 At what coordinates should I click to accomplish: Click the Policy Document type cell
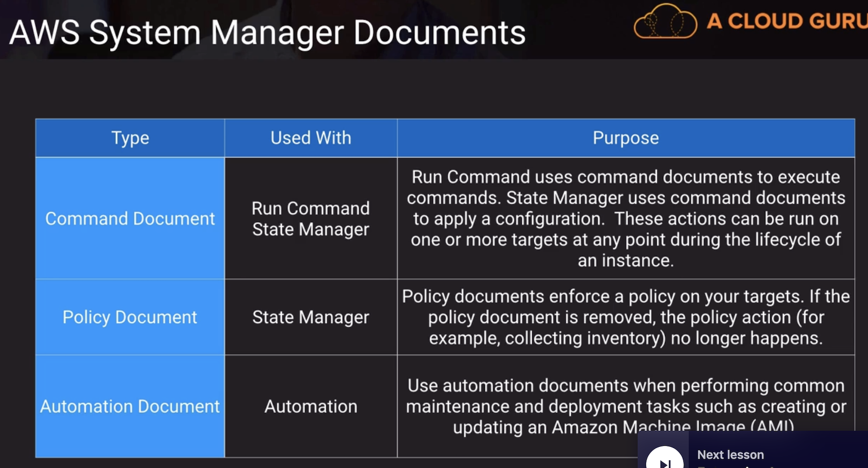[x=130, y=317]
